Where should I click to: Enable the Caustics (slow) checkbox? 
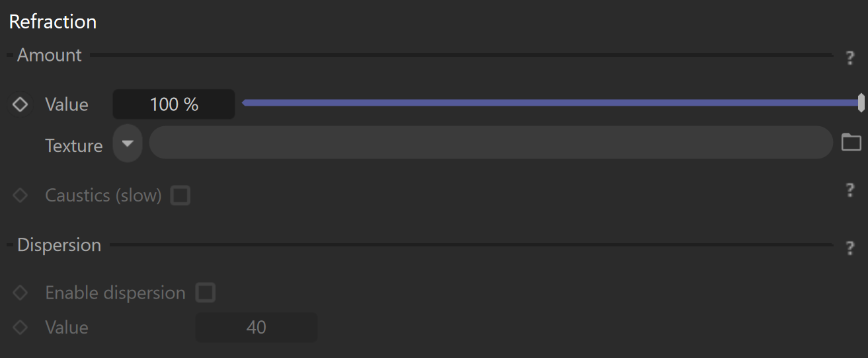pos(180,196)
